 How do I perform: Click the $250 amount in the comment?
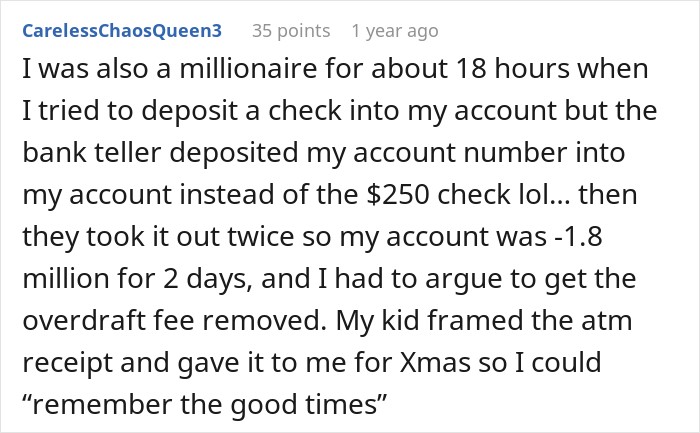[398, 194]
